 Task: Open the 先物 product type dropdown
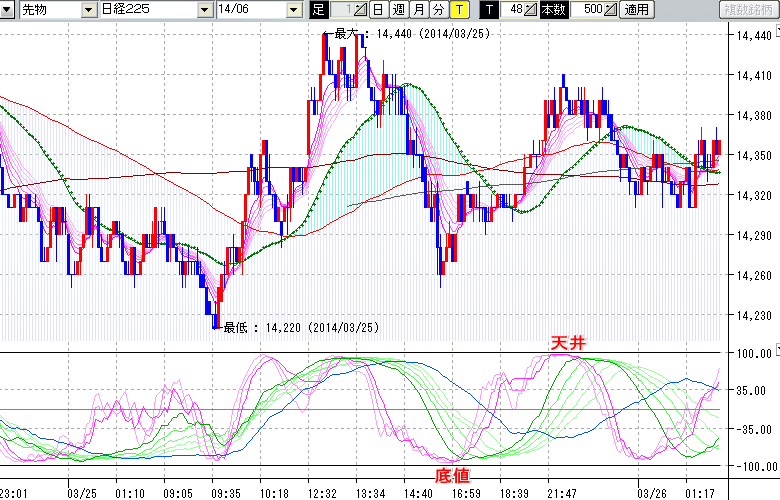click(x=90, y=10)
